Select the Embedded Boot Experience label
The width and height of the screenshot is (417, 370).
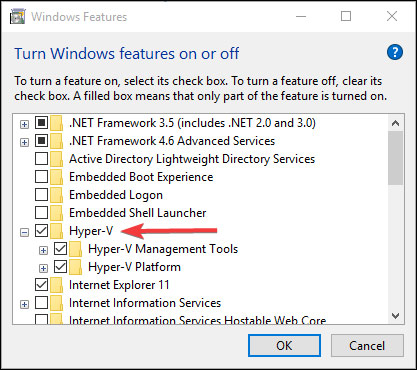tap(141, 177)
